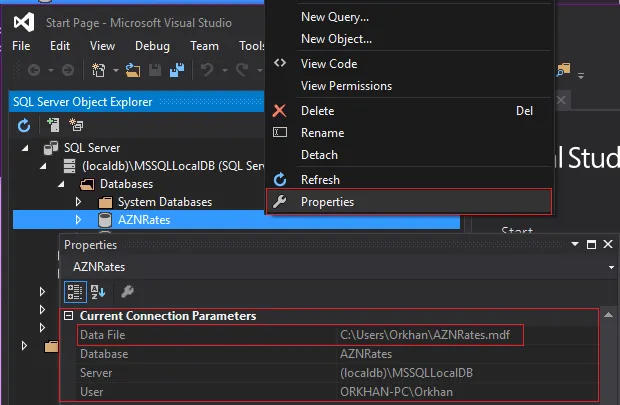
Task: Select View Permissions in context menu
Action: 409,86
